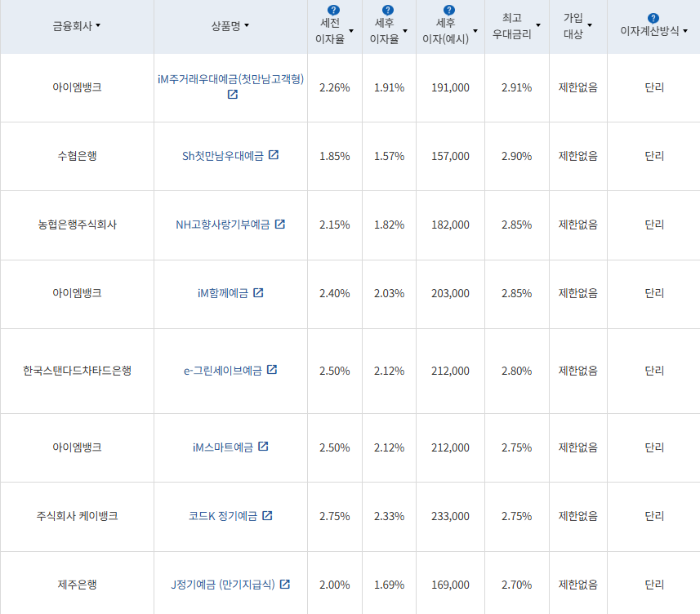Open the help tooltip beside 세전 이자율
This screenshot has height=614, width=700.
(335, 9)
